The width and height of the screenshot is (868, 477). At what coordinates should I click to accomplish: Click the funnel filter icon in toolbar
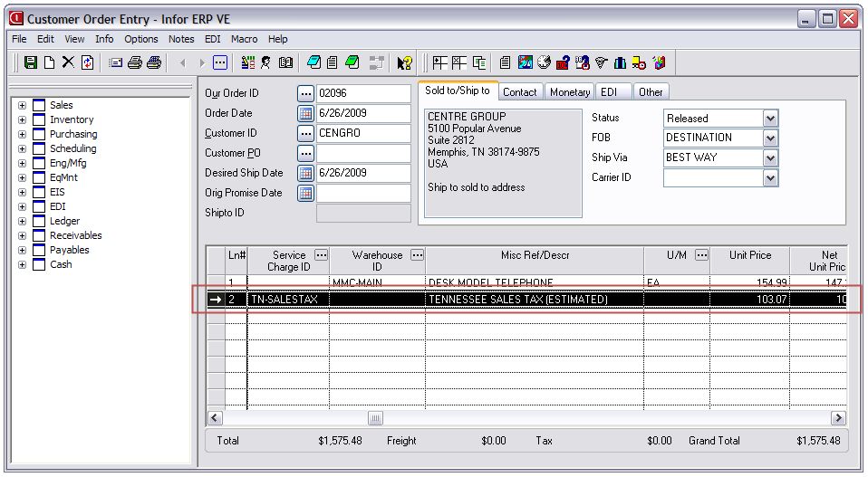pyautogui.click(x=602, y=63)
